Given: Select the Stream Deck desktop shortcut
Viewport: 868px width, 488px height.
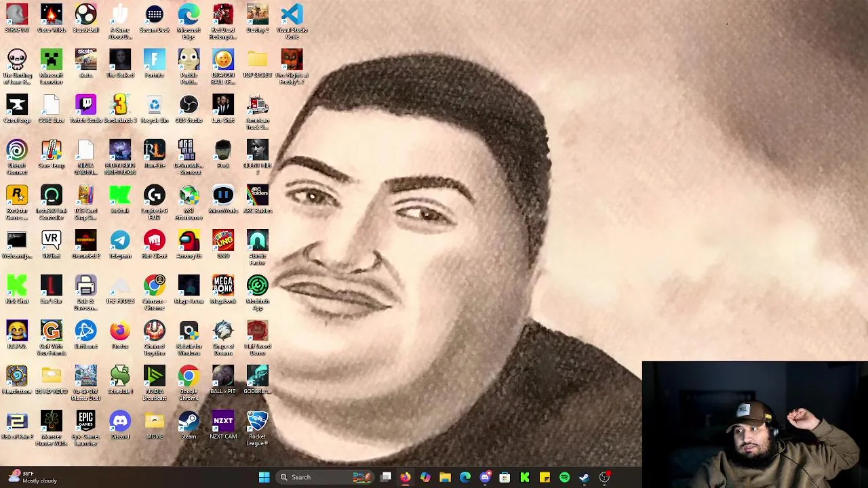Looking at the screenshot, I should point(155,18).
